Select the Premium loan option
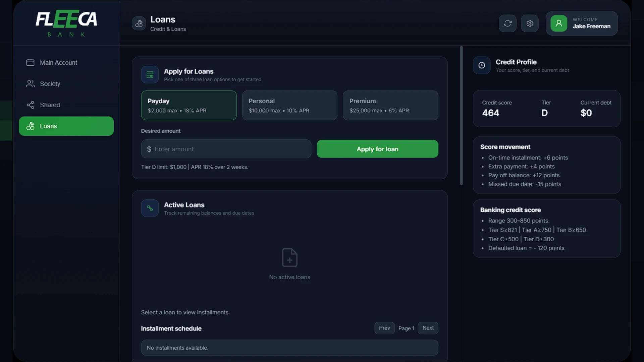This screenshot has width=644, height=362. tap(390, 105)
